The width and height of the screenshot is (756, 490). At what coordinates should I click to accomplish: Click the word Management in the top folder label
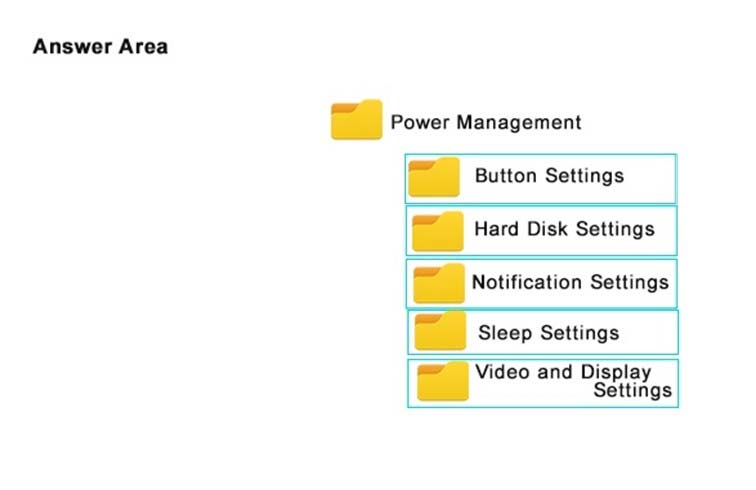519,122
